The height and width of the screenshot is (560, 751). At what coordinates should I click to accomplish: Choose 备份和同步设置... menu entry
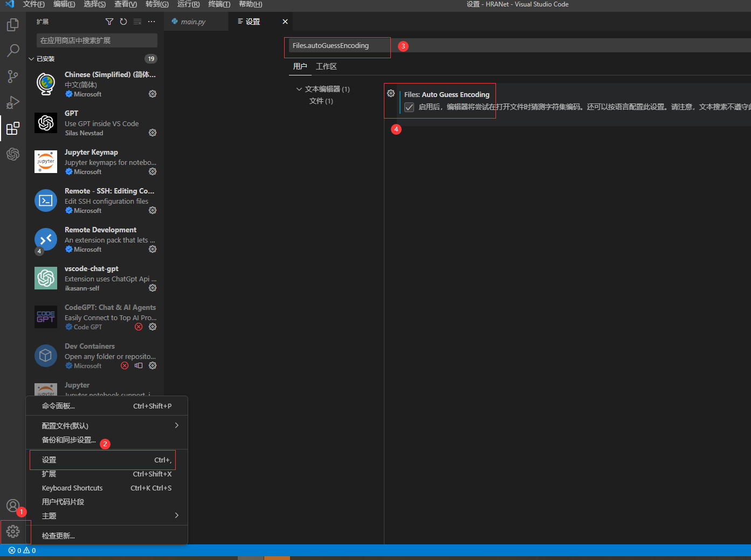coord(107,440)
